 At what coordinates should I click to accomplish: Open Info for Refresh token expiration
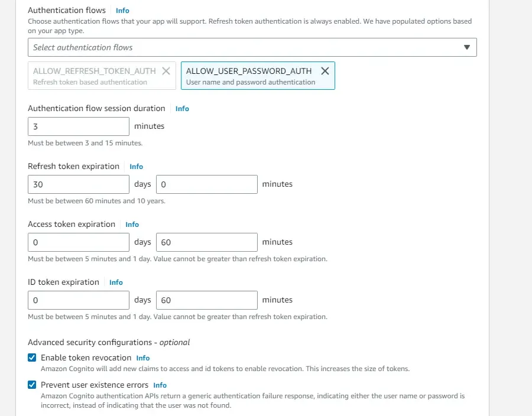[x=136, y=167]
